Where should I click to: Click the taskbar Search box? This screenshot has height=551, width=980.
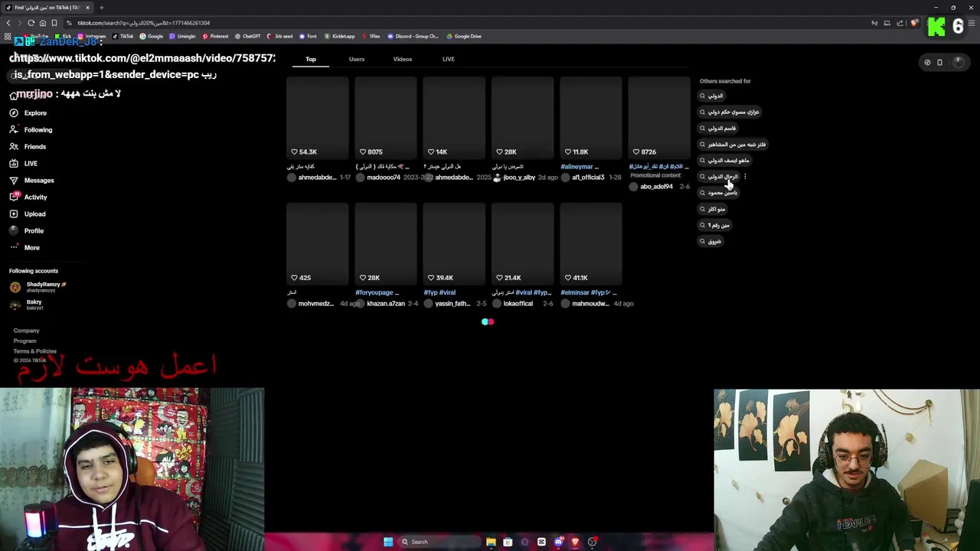pos(439,542)
